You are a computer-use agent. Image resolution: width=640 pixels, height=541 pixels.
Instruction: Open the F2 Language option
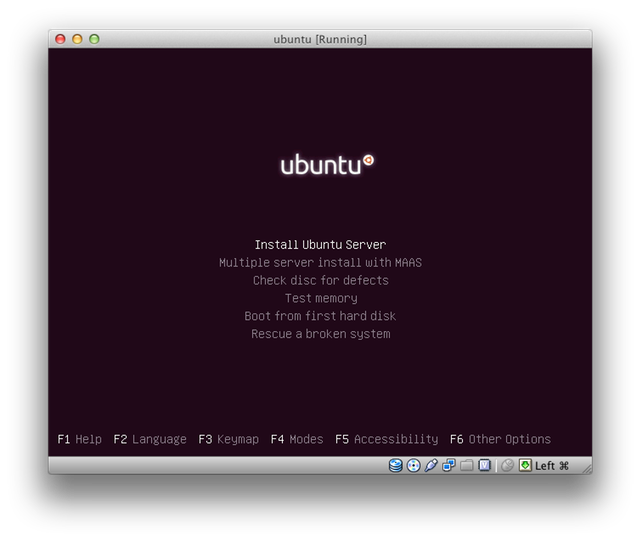pyautogui.click(x=150, y=439)
